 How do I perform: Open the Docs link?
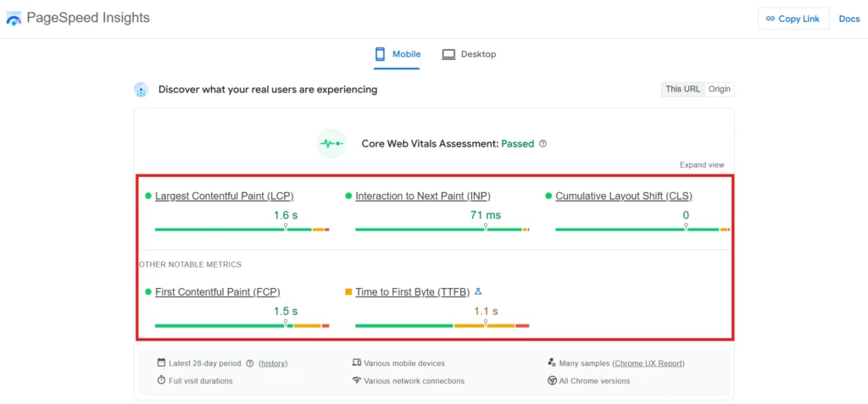(x=849, y=19)
